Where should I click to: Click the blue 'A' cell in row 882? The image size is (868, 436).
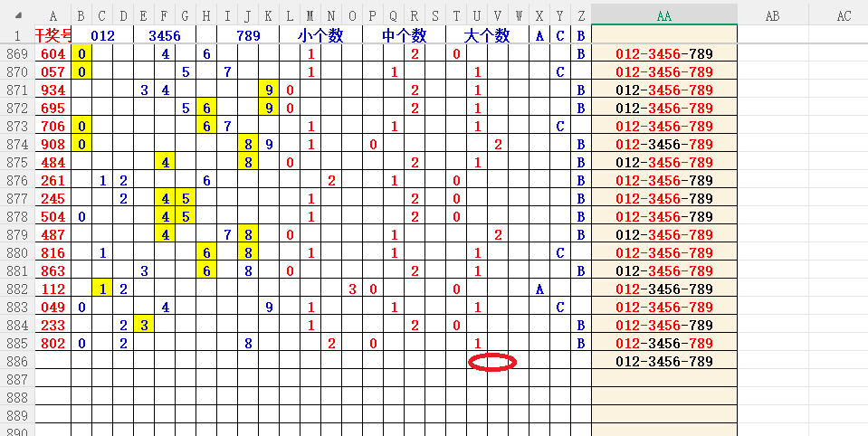click(539, 289)
